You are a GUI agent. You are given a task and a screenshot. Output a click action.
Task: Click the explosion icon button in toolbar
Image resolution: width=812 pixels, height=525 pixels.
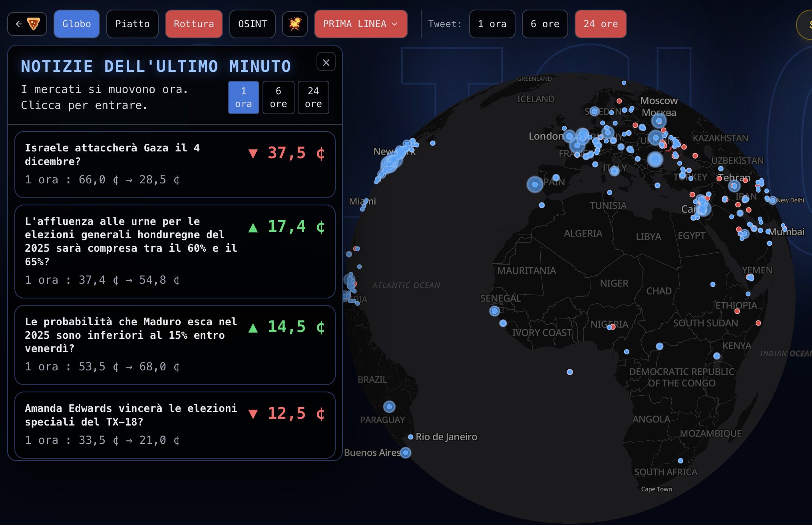pyautogui.click(x=295, y=24)
